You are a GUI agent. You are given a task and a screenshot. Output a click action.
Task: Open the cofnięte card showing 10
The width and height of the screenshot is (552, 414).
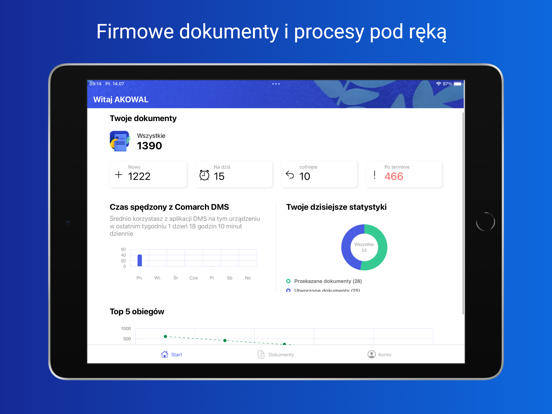coord(319,174)
